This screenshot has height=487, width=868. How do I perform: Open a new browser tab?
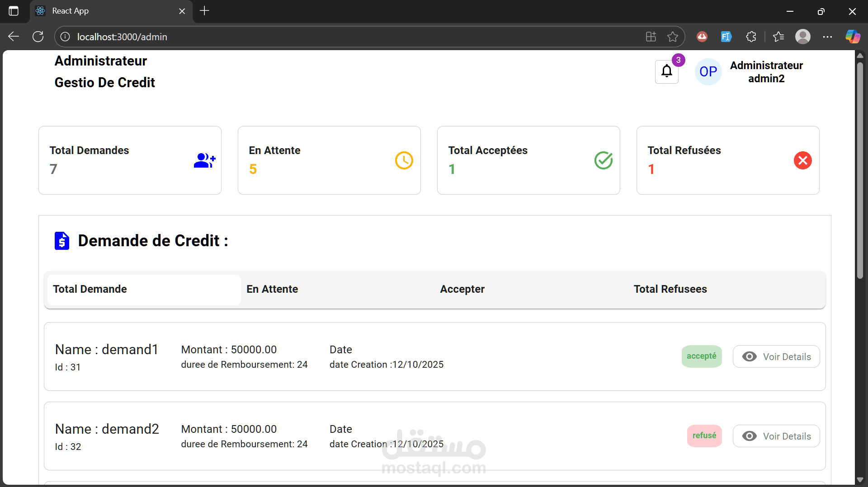[204, 11]
